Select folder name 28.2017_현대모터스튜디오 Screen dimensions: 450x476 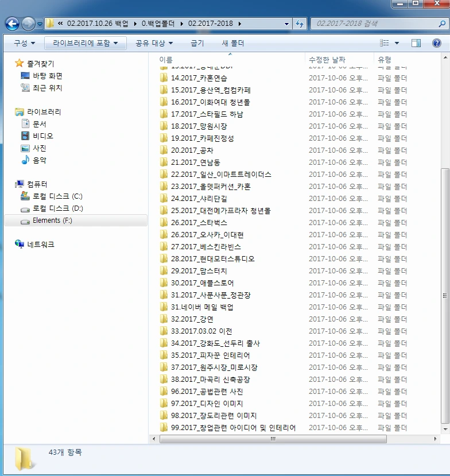pyautogui.click(x=213, y=258)
